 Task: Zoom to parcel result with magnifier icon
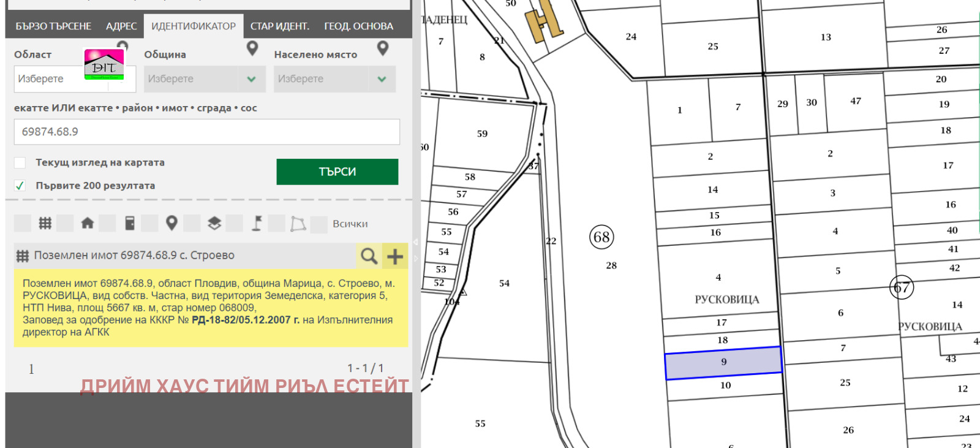[x=369, y=256]
